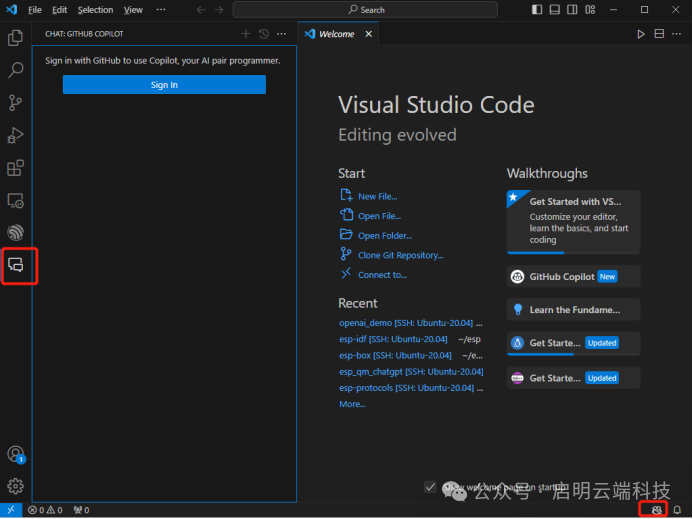Open the Selection menu
The height and width of the screenshot is (519, 693).
[95, 10]
